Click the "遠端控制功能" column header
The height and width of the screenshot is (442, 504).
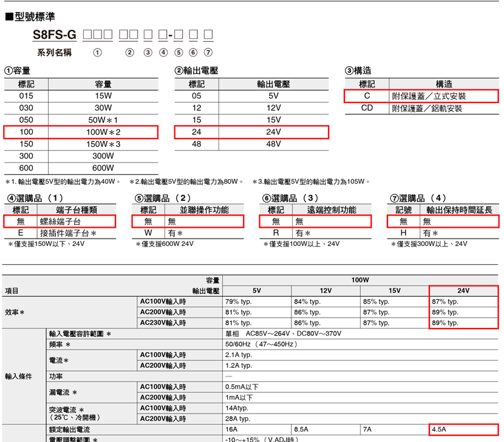pos(332,210)
